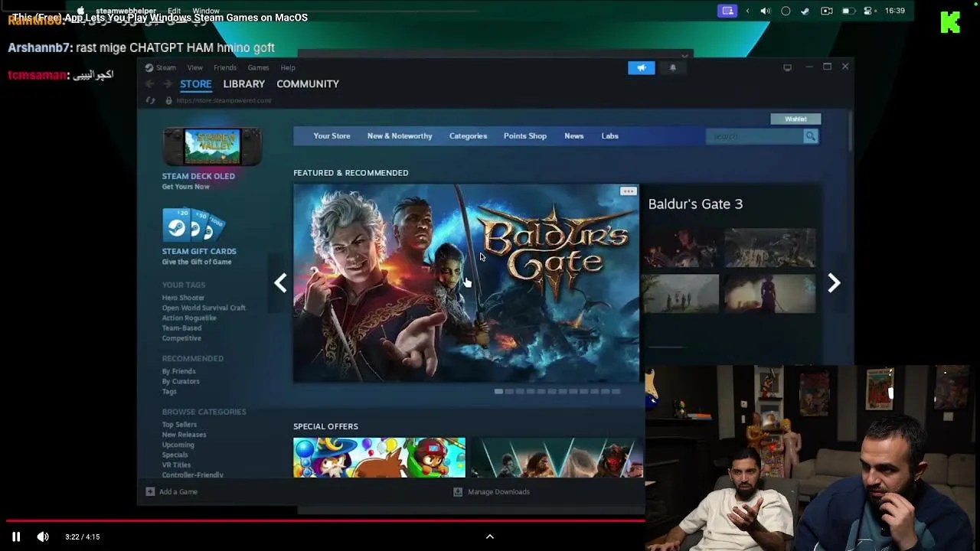This screenshot has width=980, height=551.
Task: Open New & Noteworthy dropdown
Action: tap(400, 136)
